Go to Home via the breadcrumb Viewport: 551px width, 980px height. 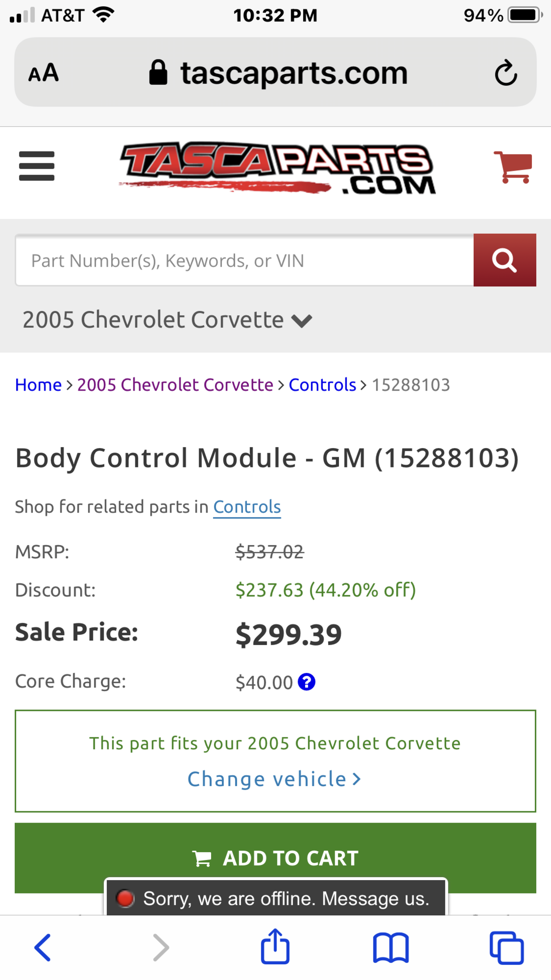[38, 385]
